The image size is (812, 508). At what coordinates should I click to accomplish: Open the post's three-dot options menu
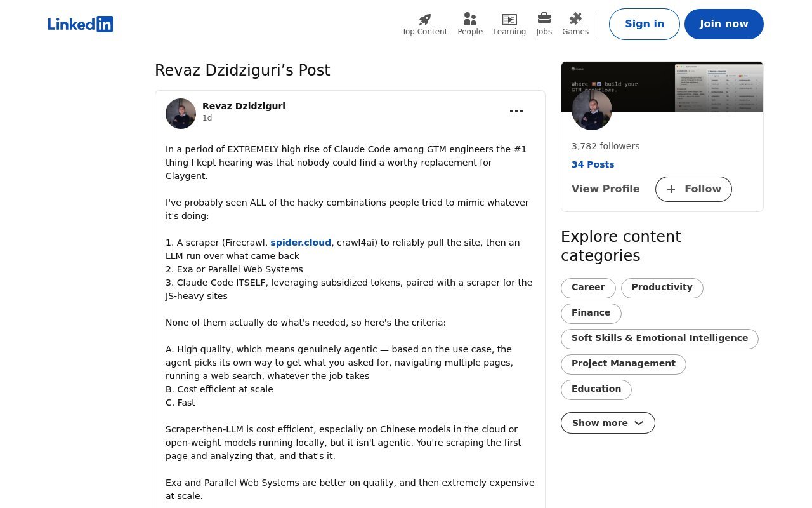point(516,111)
